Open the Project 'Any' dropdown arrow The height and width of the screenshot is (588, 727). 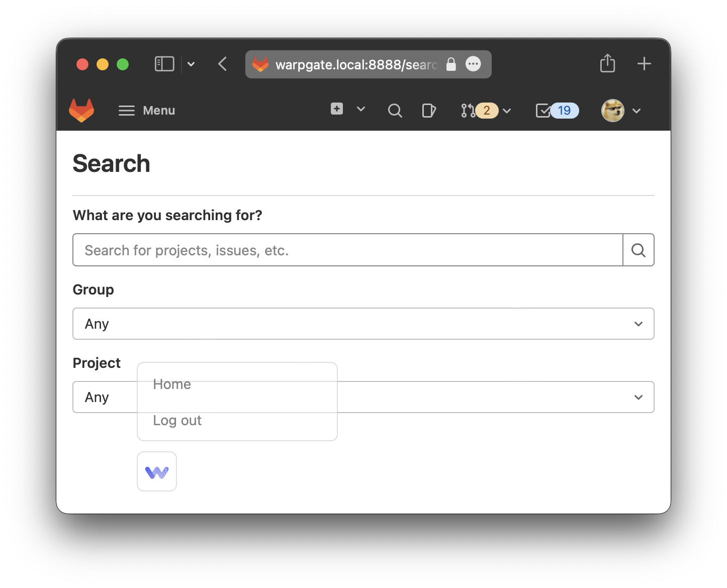[639, 397]
